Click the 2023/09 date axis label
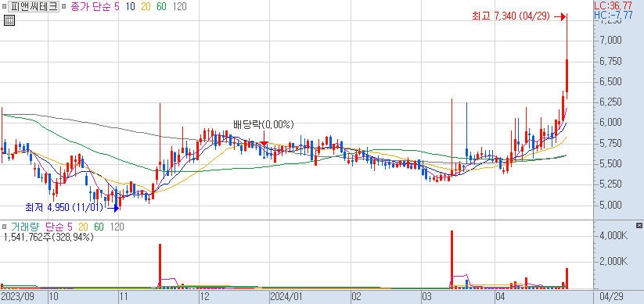644x304 pixels. pos(17,296)
